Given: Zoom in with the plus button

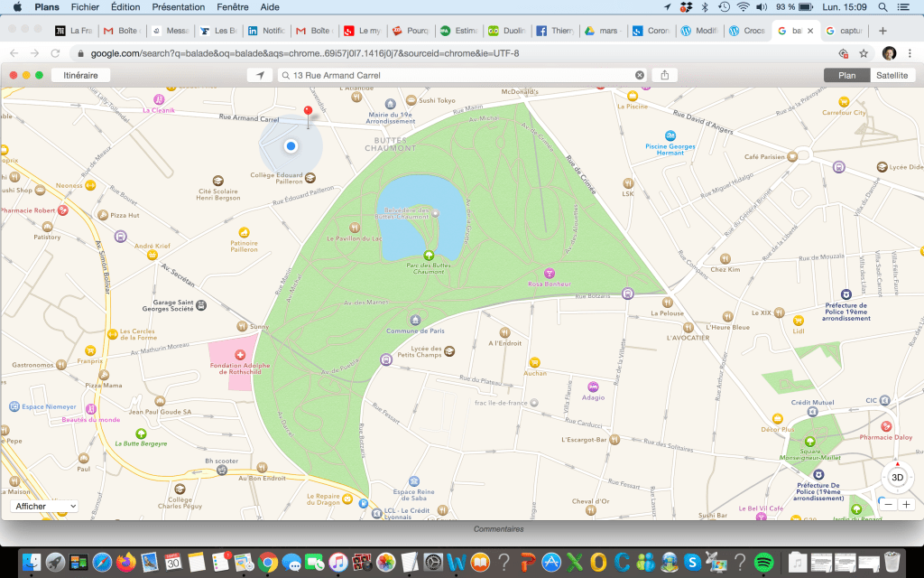Looking at the screenshot, I should click(906, 505).
